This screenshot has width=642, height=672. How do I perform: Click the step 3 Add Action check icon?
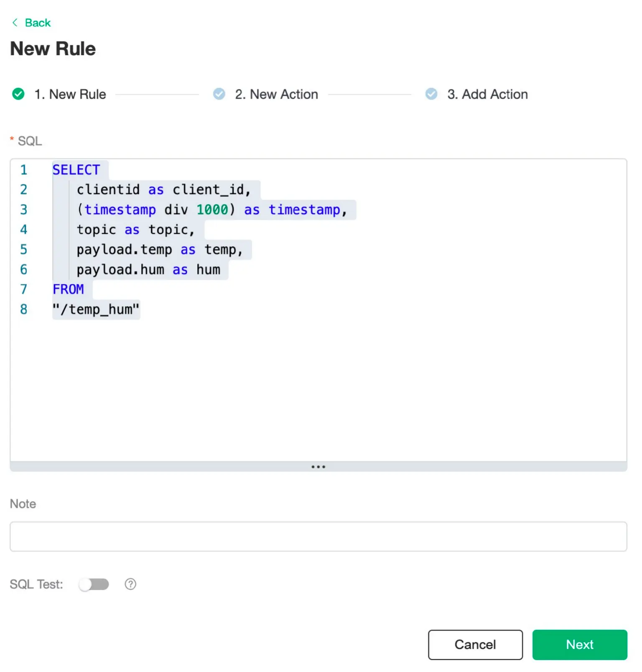point(431,94)
